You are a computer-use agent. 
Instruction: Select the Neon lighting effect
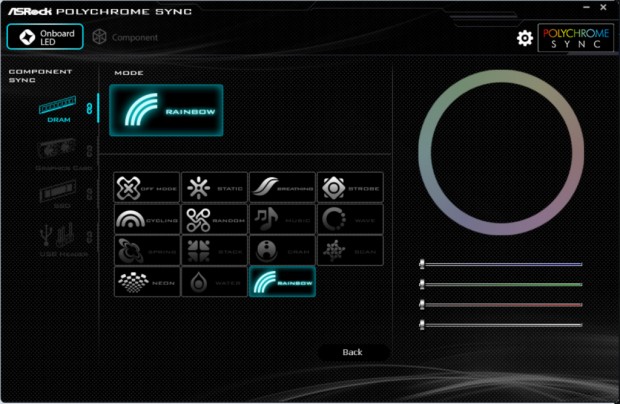tap(147, 282)
